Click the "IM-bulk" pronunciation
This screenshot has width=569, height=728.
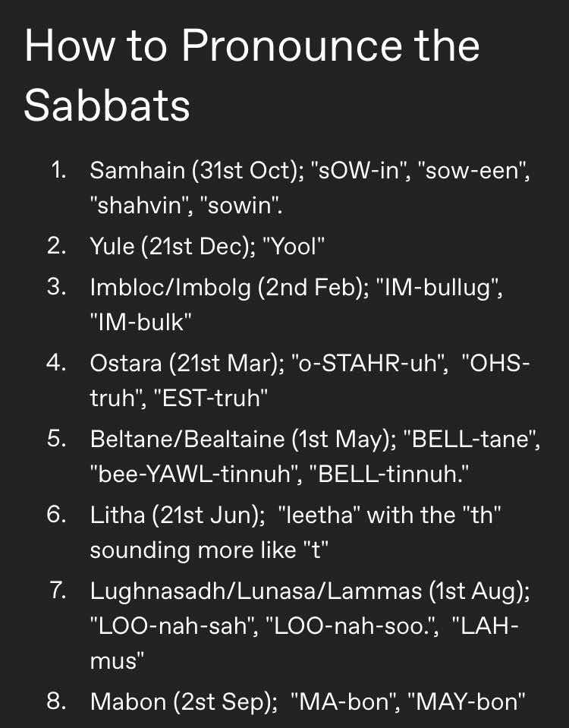pos(140,322)
